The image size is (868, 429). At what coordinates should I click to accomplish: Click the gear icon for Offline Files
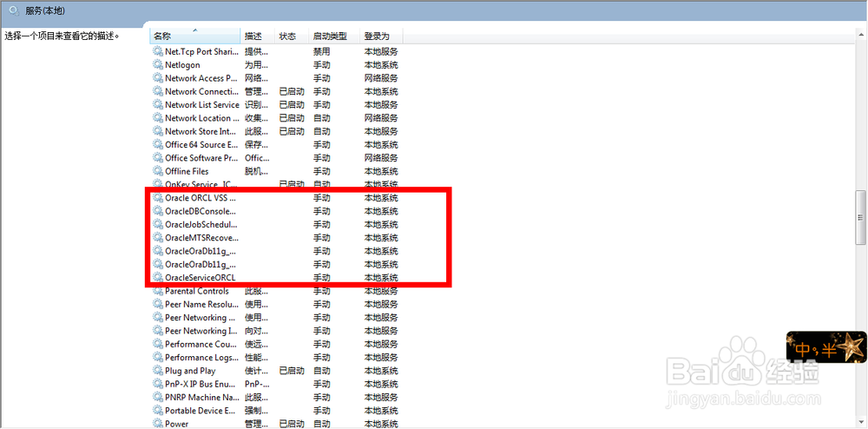158,171
